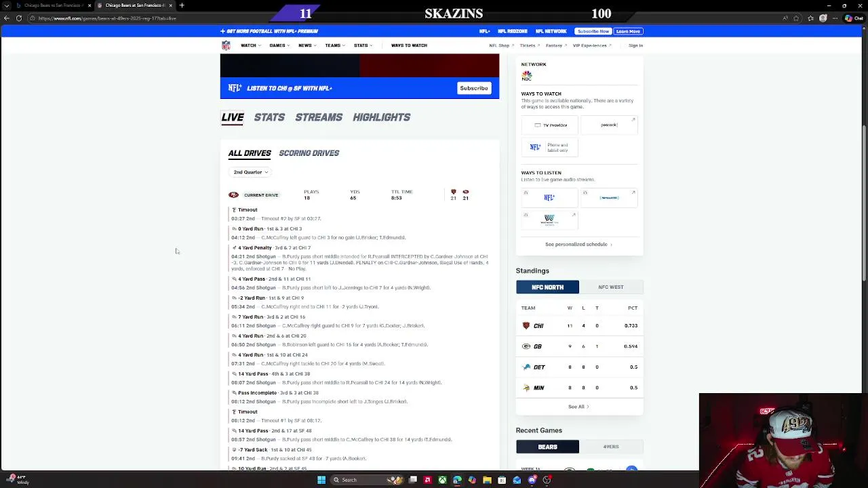
Task: Open Microsoft Store from taskbar
Action: (x=502, y=480)
